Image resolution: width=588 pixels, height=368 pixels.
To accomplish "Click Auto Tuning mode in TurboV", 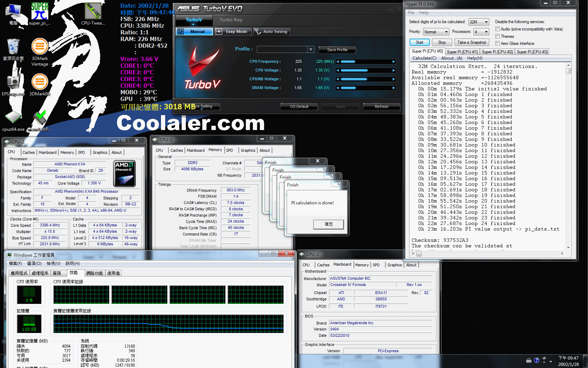I will pyautogui.click(x=271, y=32).
